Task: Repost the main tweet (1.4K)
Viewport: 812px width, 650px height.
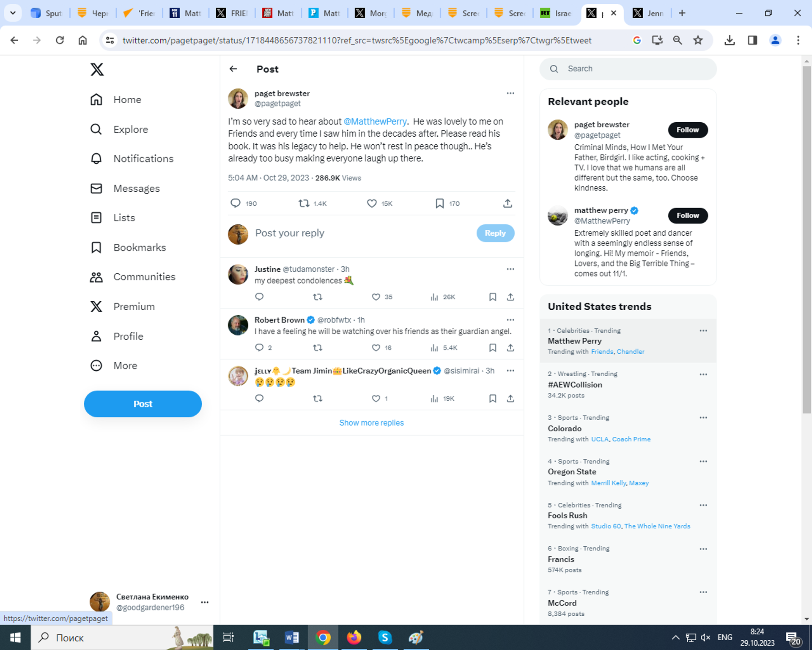Action: (x=304, y=204)
